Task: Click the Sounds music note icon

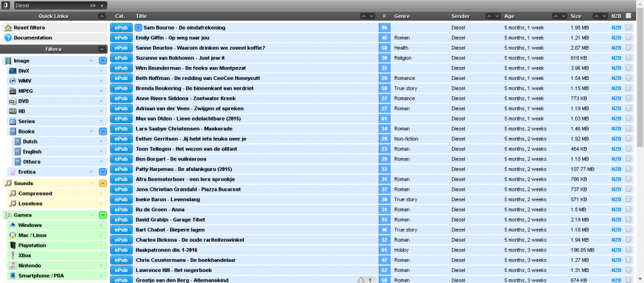Action: click(x=8, y=184)
